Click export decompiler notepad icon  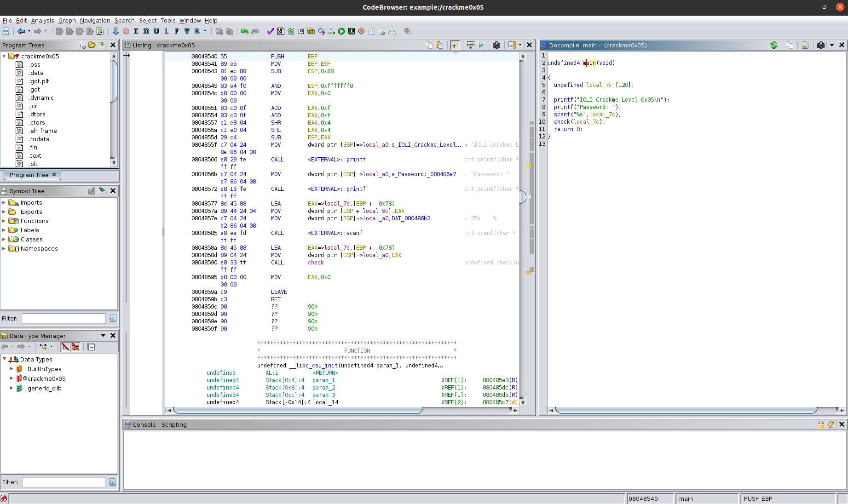(x=805, y=45)
